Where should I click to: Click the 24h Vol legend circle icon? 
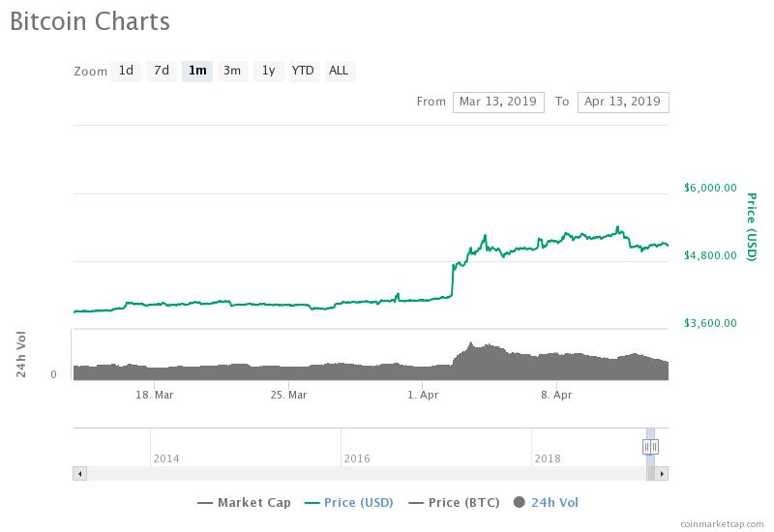[x=520, y=502]
